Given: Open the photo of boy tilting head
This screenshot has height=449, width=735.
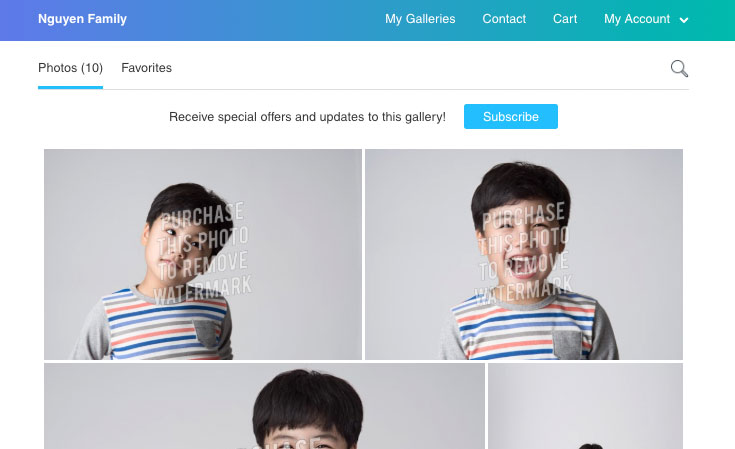Looking at the screenshot, I should pos(203,254).
